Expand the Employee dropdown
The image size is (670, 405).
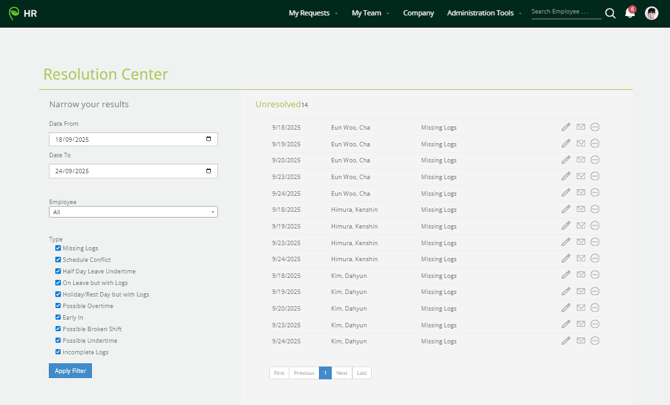pyautogui.click(x=133, y=212)
